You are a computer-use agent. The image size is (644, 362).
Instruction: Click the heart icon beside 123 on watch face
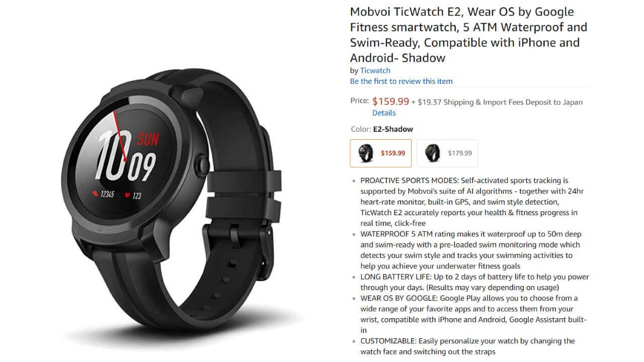pos(127,195)
